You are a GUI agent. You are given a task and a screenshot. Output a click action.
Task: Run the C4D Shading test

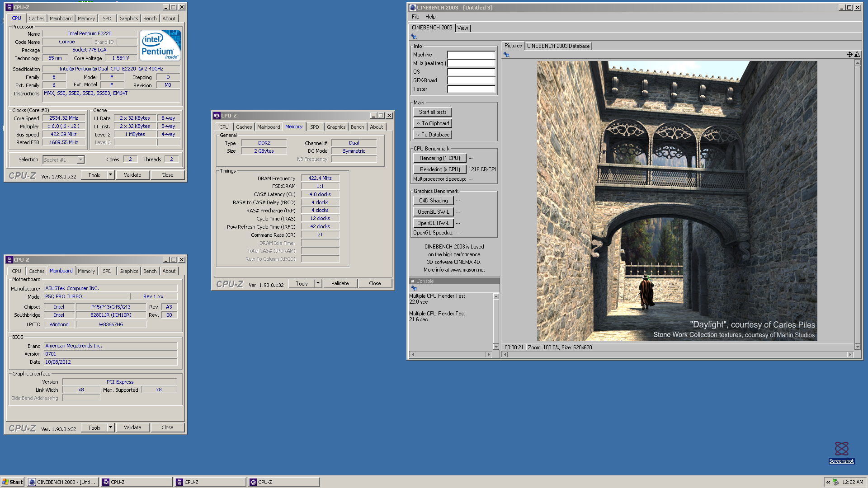pos(434,201)
